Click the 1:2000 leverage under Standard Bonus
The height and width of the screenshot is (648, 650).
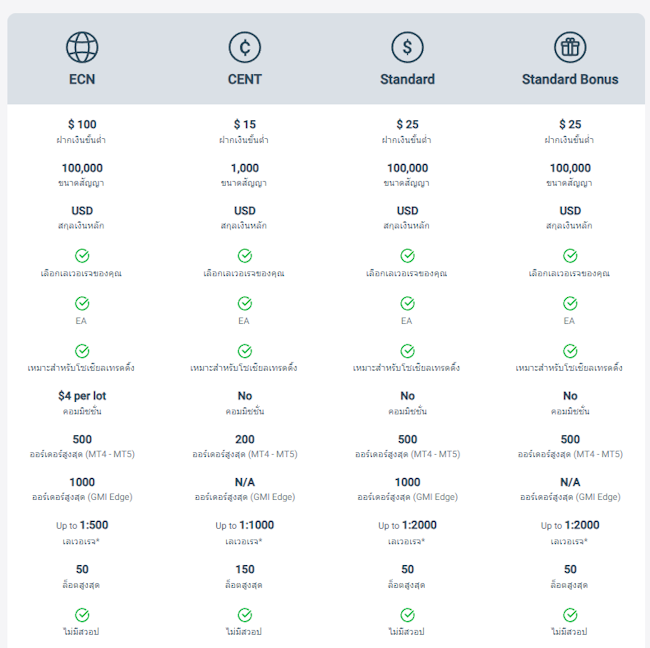[x=570, y=525]
